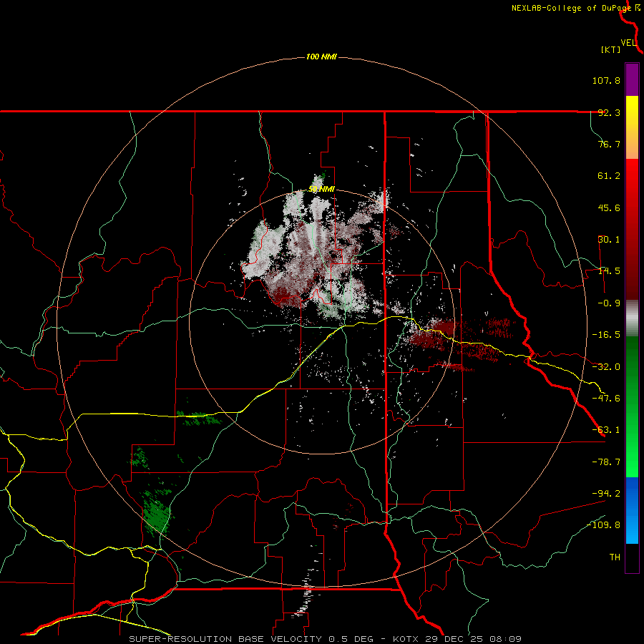Select the -47.6 legend value

coord(606,399)
